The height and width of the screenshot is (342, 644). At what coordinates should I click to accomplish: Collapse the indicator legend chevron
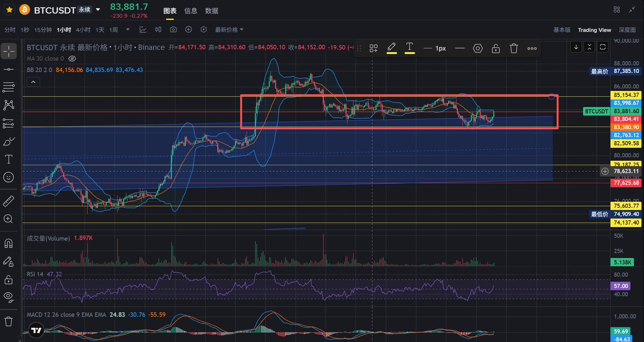tap(33, 82)
